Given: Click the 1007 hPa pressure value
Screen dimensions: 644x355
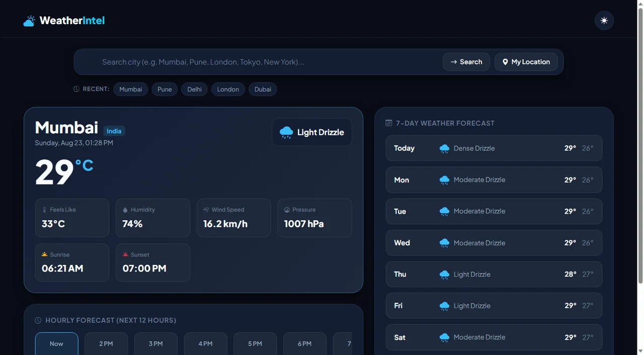Looking at the screenshot, I should [x=304, y=224].
